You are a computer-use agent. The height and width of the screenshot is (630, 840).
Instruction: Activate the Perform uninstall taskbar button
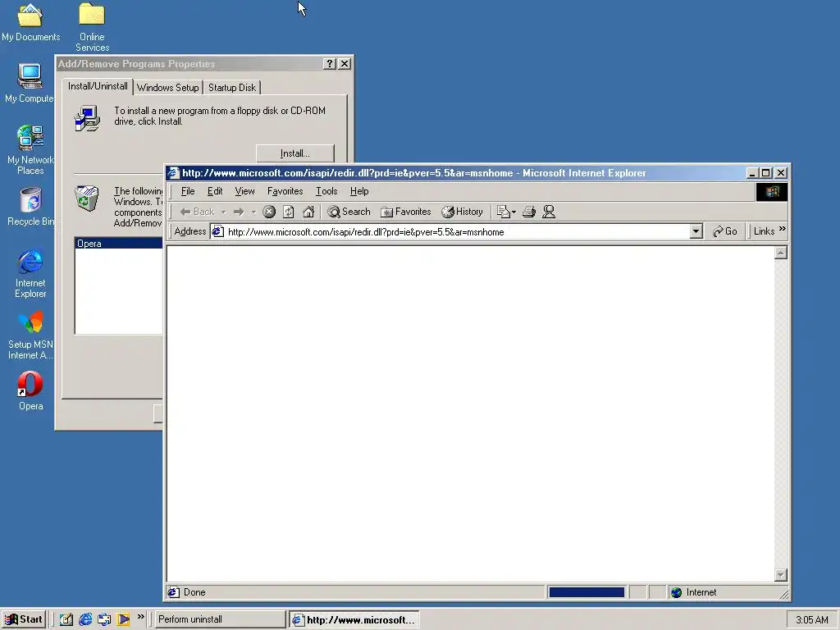[x=220, y=619]
